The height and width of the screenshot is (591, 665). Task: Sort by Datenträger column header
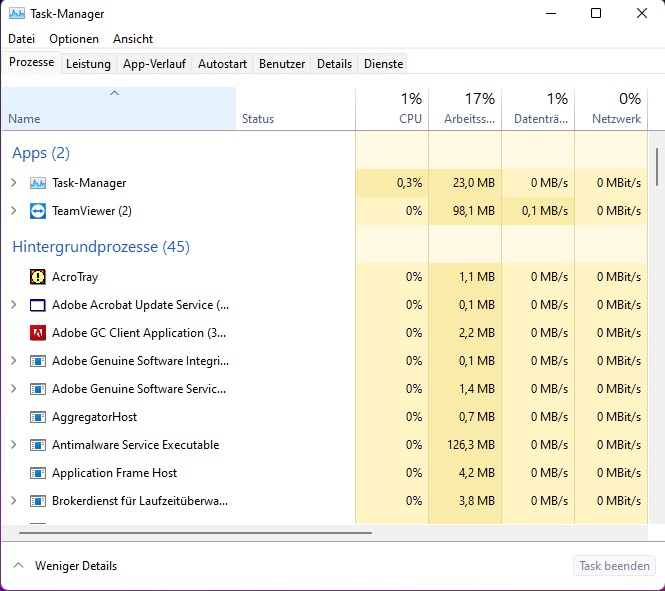[x=538, y=109]
